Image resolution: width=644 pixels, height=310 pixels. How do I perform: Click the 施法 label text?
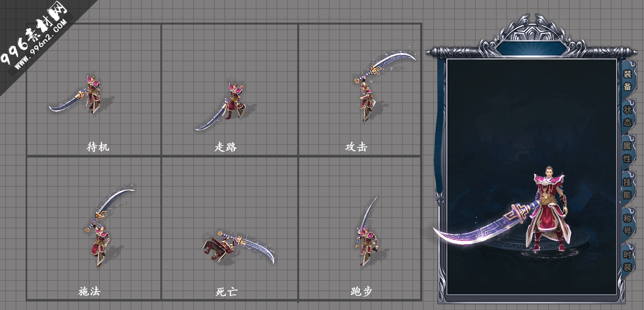[89, 291]
